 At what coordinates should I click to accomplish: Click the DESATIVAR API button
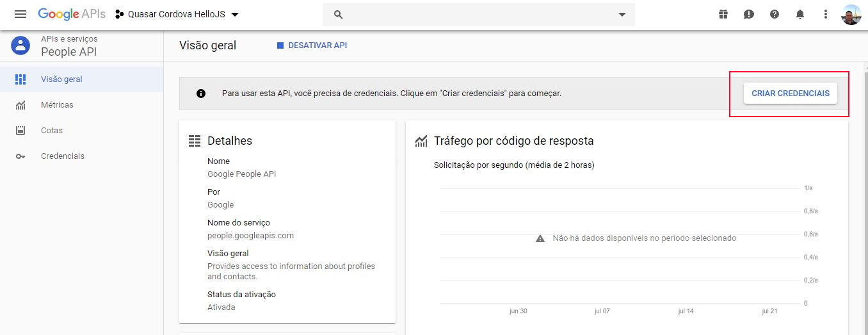click(312, 45)
